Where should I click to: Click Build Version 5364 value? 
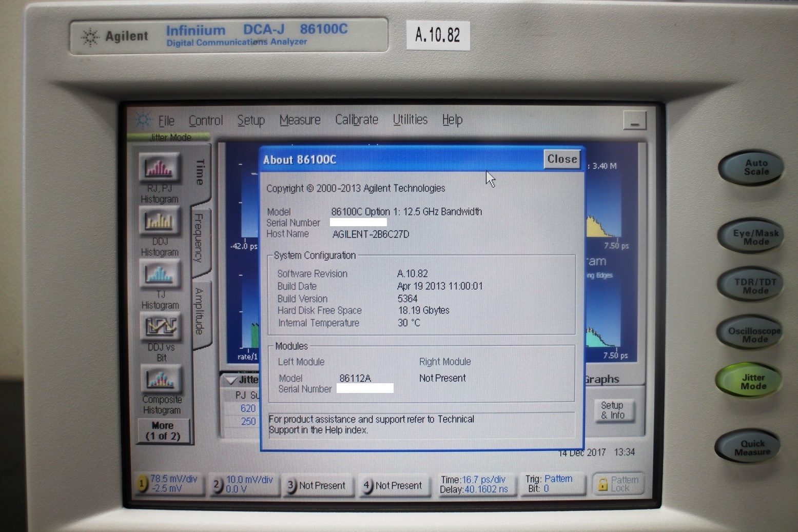tap(407, 299)
